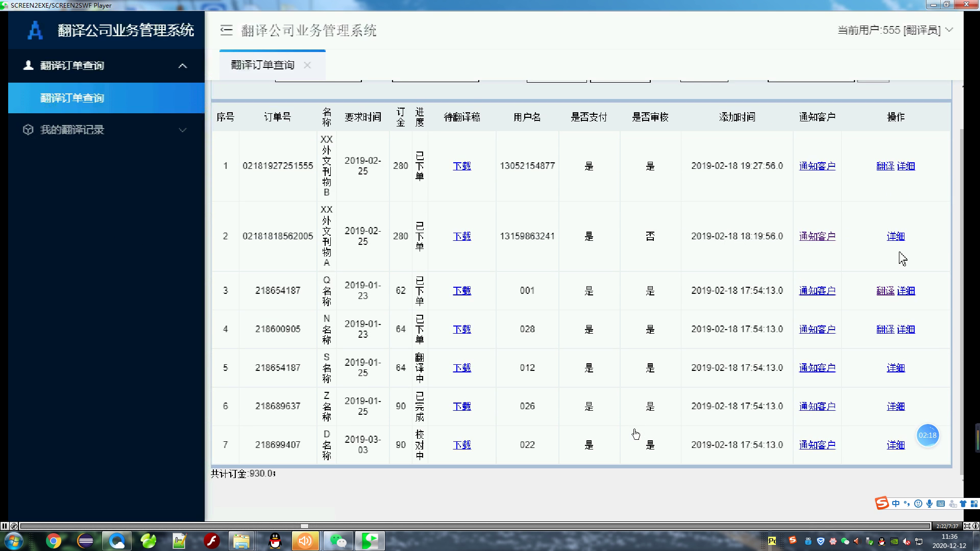Open Sogou emoji smiley panel
The height and width of the screenshot is (551, 980).
coord(918,504)
